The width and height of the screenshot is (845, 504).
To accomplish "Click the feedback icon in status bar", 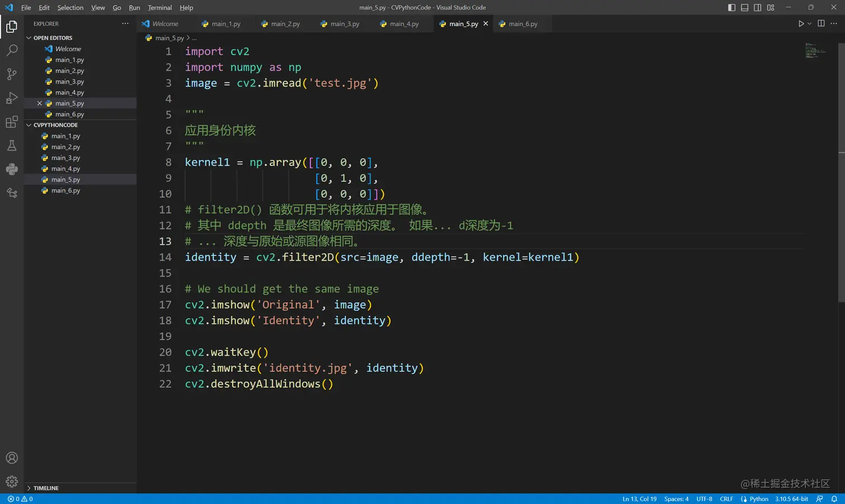I will coord(819,499).
